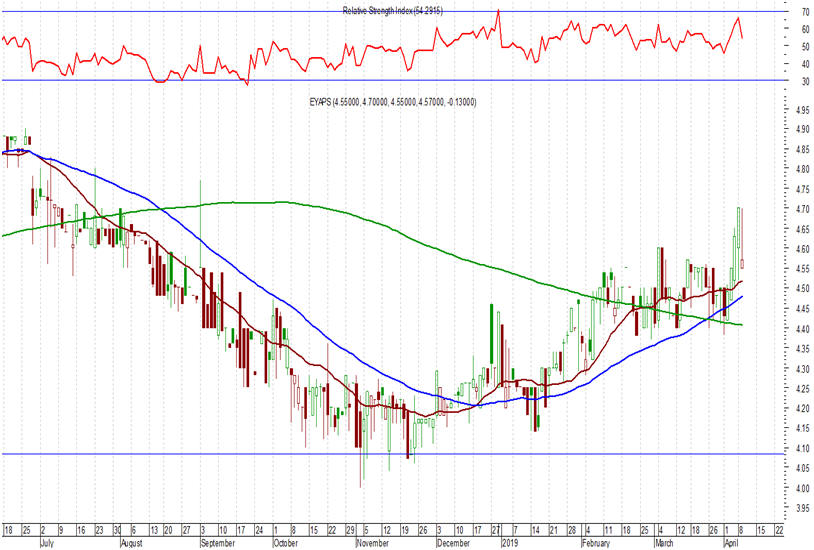Select the RSI axis value 70
Image resolution: width=814 pixels, height=550 pixels.
pyautogui.click(x=805, y=11)
